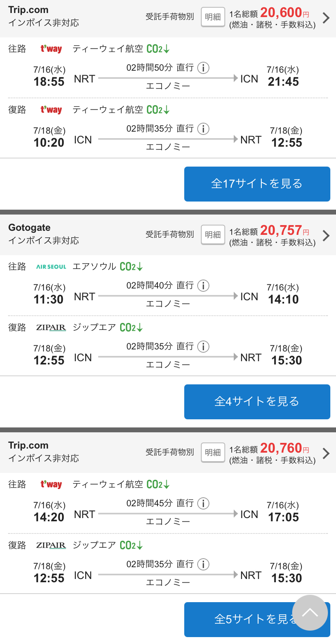The image size is (336, 644).
Task: Click the first t'way airline logo
Action: coord(51,49)
